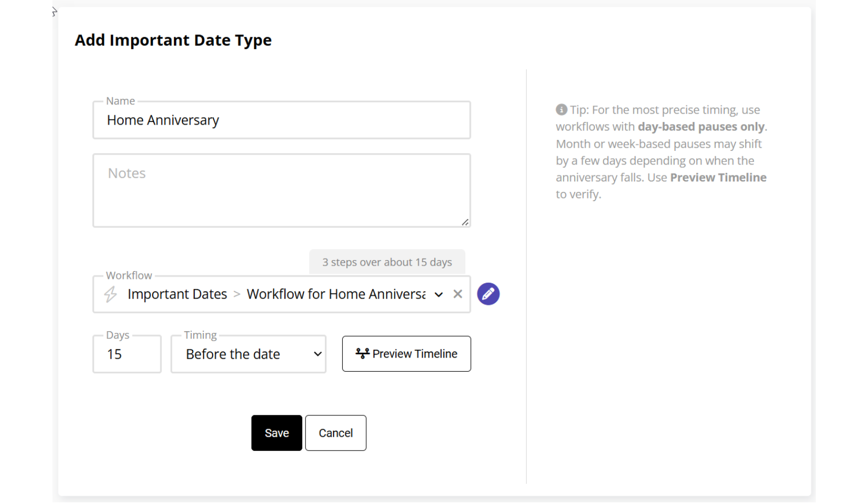
Task: Click 'Workflow for Home Anniversa' text
Action: (336, 294)
